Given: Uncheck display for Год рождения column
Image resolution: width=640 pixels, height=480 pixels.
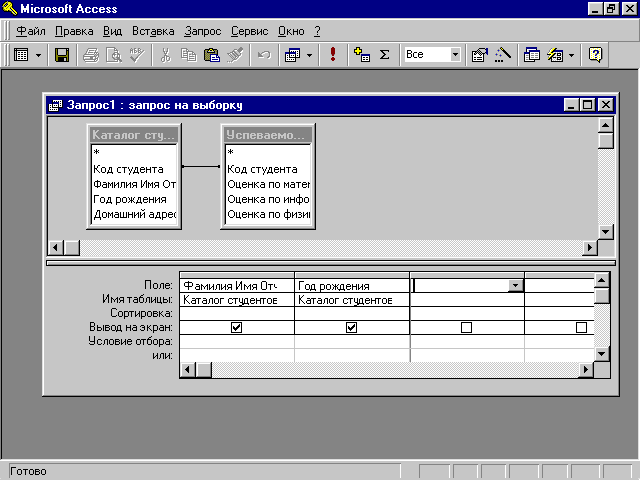Looking at the screenshot, I should tap(351, 327).
